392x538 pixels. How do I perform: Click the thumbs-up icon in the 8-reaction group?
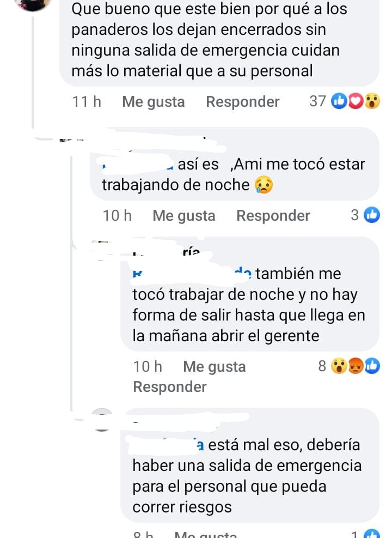372,366
